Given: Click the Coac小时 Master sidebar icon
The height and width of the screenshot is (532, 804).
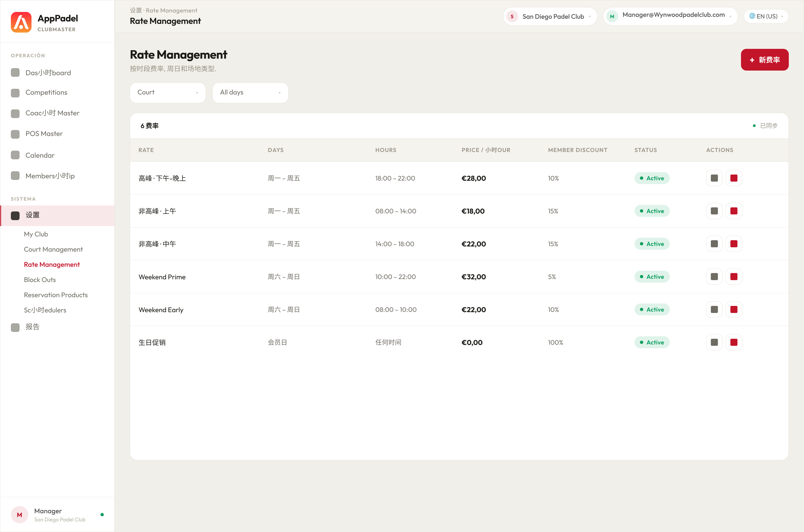Looking at the screenshot, I should [15, 113].
